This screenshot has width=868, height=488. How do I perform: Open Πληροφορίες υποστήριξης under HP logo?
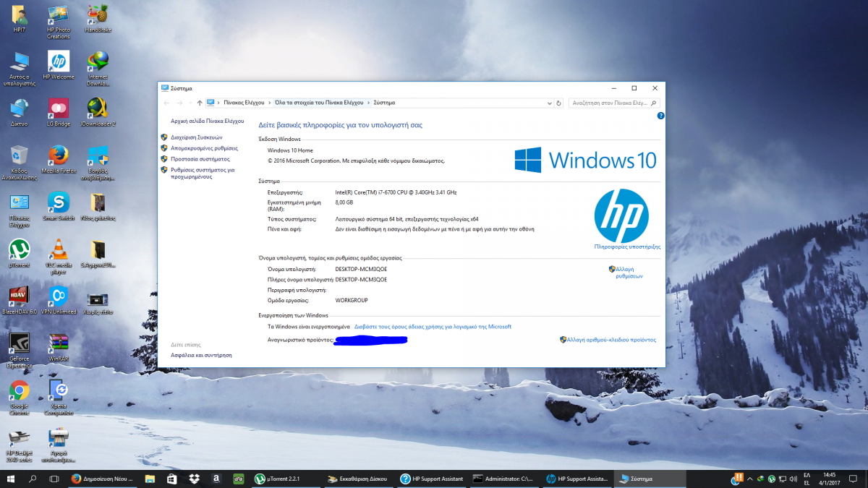pos(627,247)
